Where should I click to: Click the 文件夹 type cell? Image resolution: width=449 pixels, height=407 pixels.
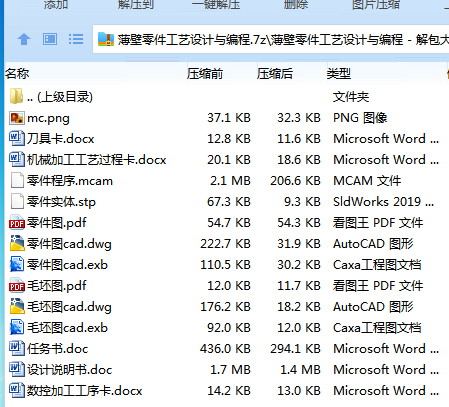tap(351, 97)
